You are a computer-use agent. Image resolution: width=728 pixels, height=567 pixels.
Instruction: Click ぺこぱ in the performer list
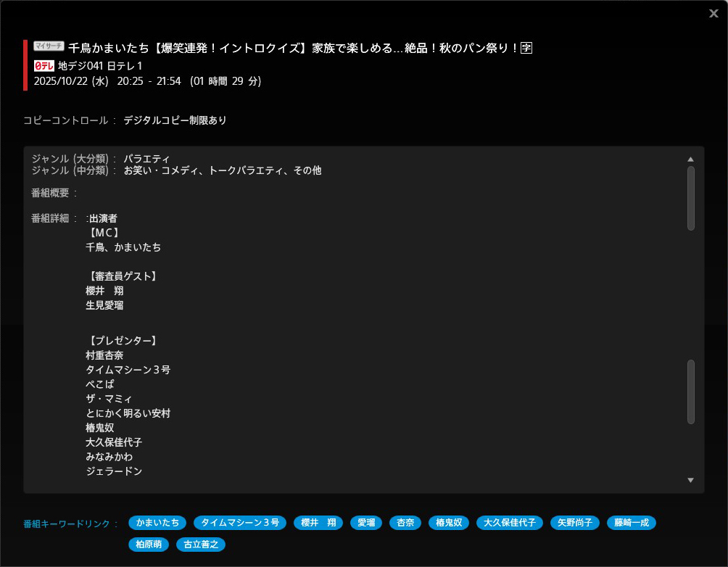[x=100, y=384]
